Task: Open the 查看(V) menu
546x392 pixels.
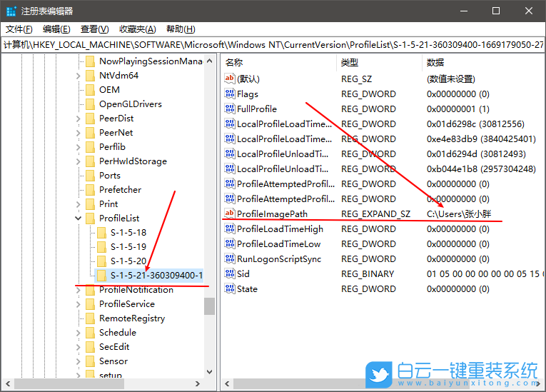Action: 94,29
